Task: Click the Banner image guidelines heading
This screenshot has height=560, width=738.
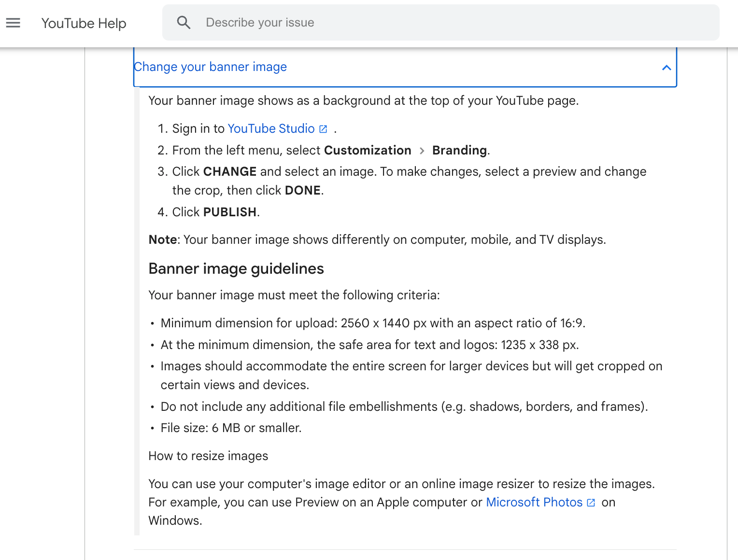Action: (x=236, y=268)
